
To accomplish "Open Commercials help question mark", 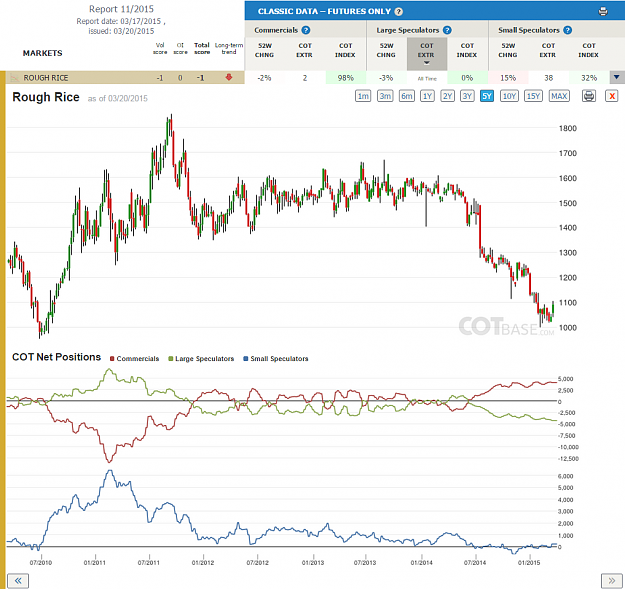I will click(306, 30).
